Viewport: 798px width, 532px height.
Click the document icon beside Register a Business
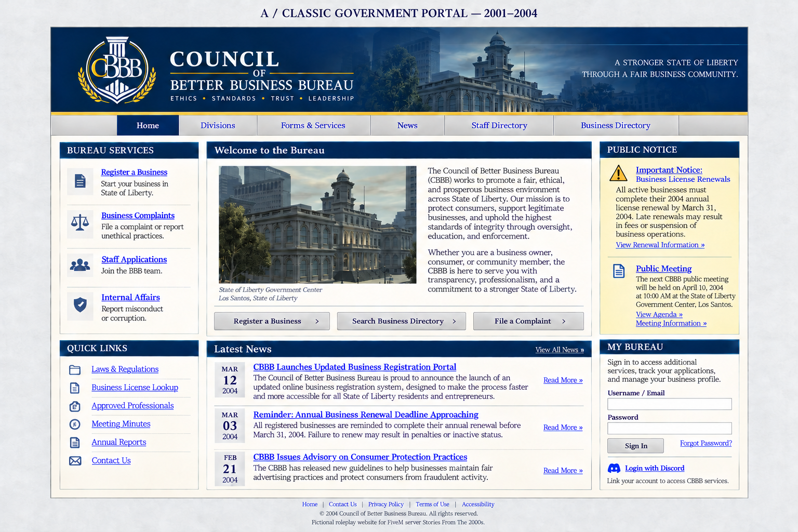(x=80, y=181)
